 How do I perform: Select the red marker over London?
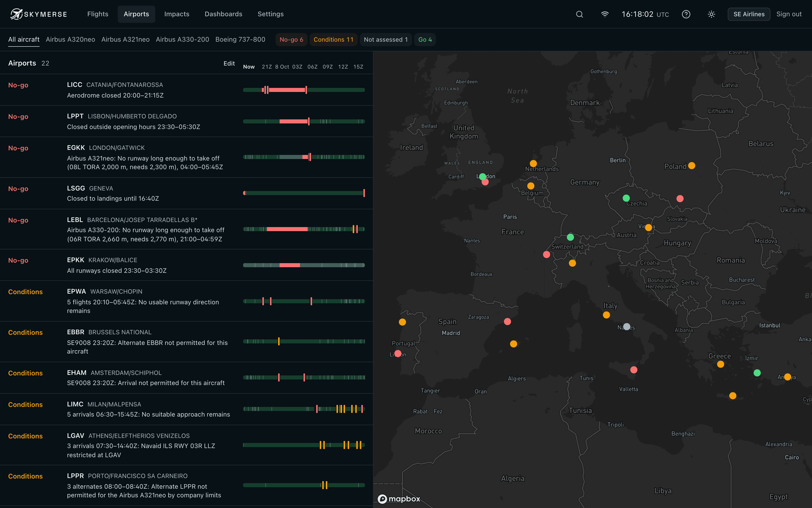tap(485, 182)
